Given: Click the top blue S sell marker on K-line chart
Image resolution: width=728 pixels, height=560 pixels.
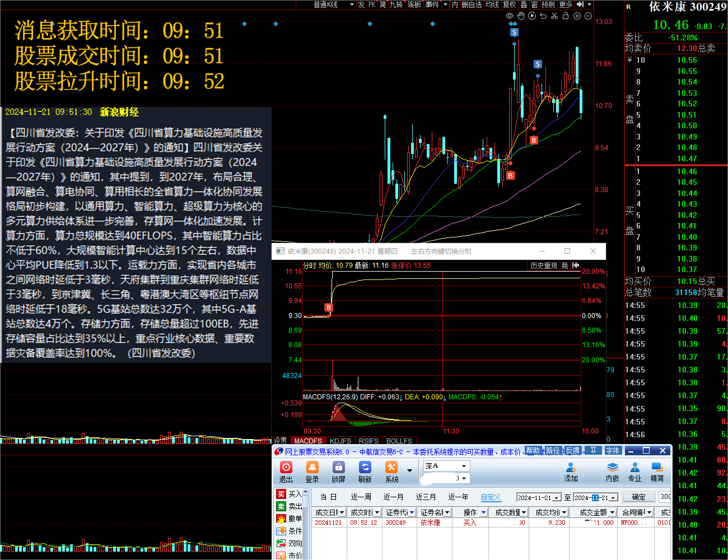Looking at the screenshot, I should pos(514,32).
